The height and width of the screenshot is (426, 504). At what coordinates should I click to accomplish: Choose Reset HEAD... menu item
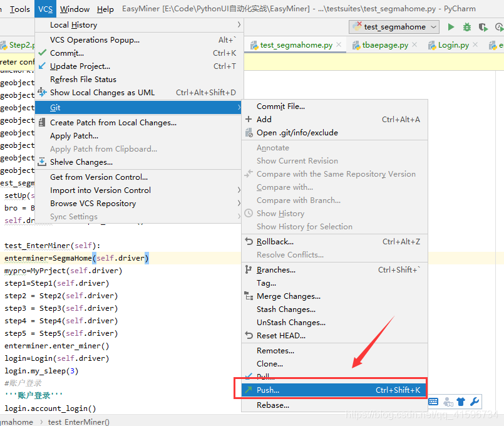(334, 336)
